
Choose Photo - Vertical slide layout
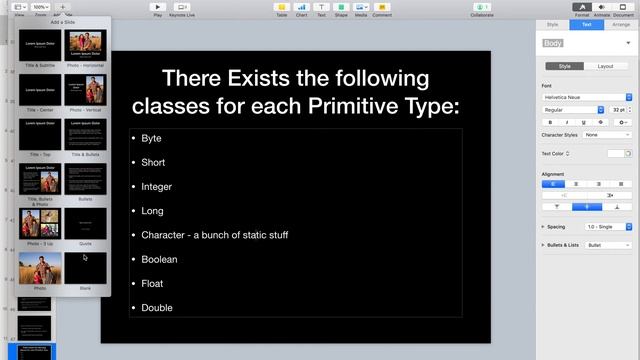pos(85,90)
